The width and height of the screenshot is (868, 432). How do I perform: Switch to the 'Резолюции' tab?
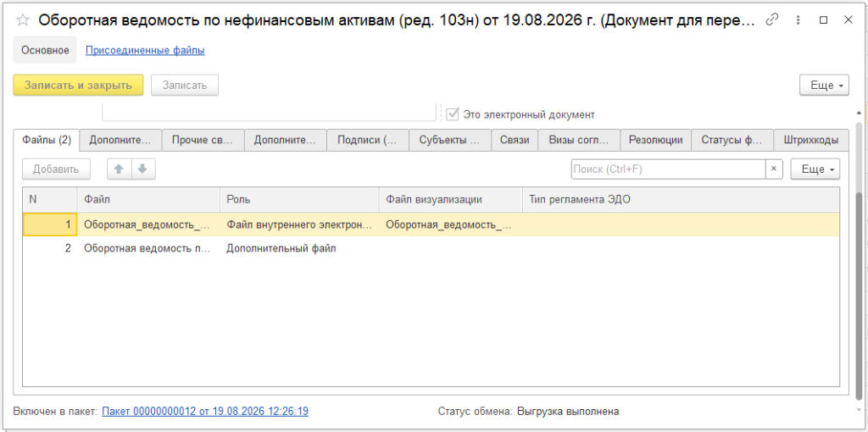coord(655,140)
